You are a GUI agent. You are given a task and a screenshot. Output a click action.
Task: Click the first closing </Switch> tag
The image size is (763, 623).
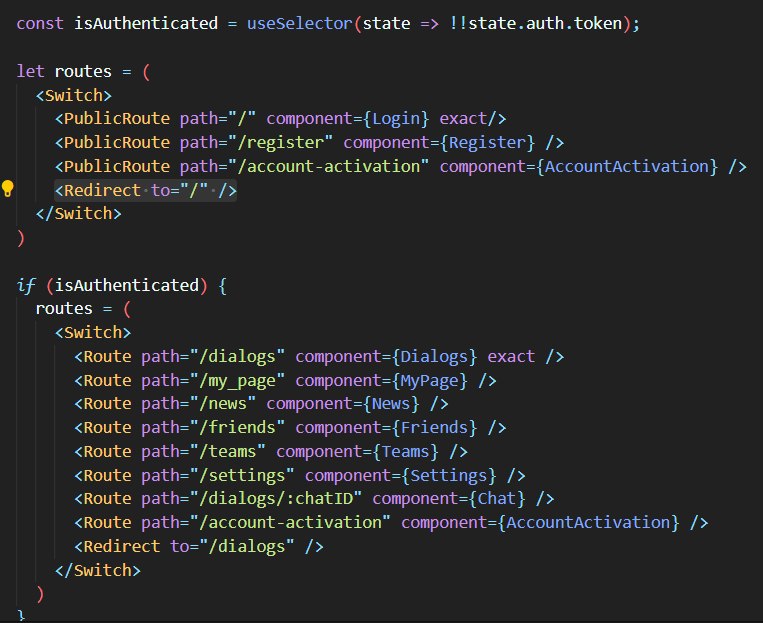click(x=78, y=214)
